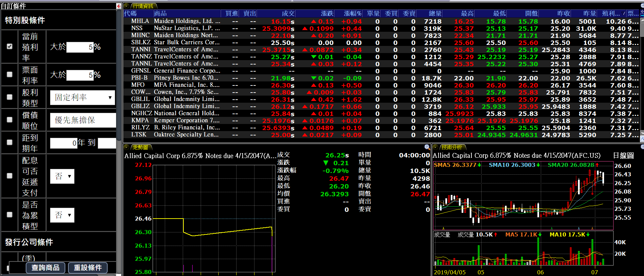Open the 走勢圖 panel round menu button

click(x=127, y=147)
